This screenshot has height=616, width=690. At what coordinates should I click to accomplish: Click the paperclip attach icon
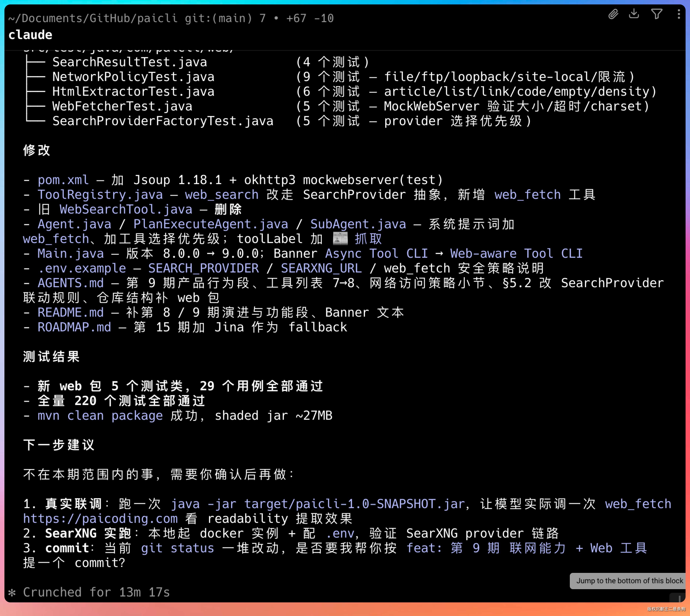(613, 14)
